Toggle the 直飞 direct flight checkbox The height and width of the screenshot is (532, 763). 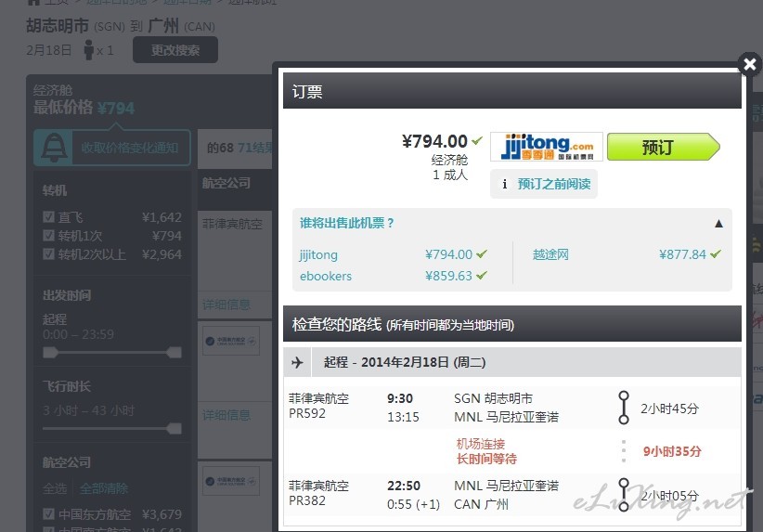[x=48, y=216]
